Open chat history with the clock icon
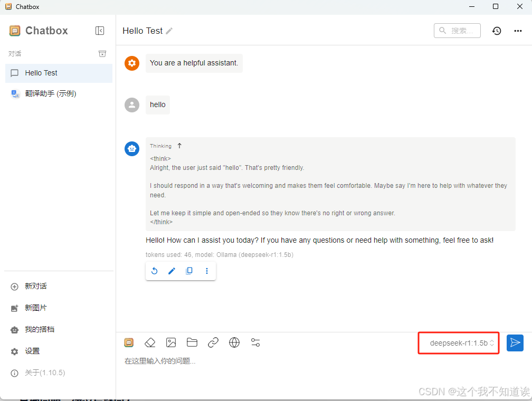The width and height of the screenshot is (532, 401). tap(497, 31)
